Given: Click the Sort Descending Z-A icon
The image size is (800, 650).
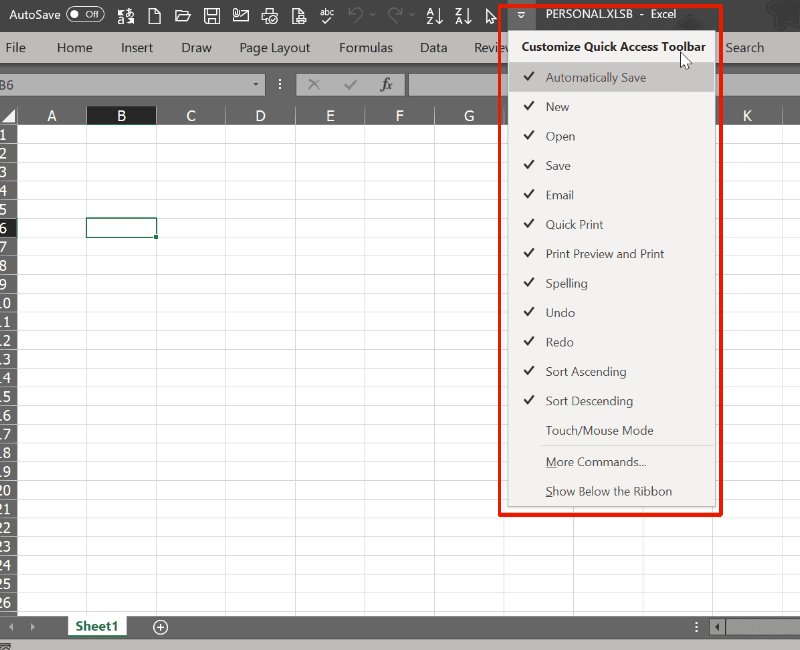Looking at the screenshot, I should point(463,16).
